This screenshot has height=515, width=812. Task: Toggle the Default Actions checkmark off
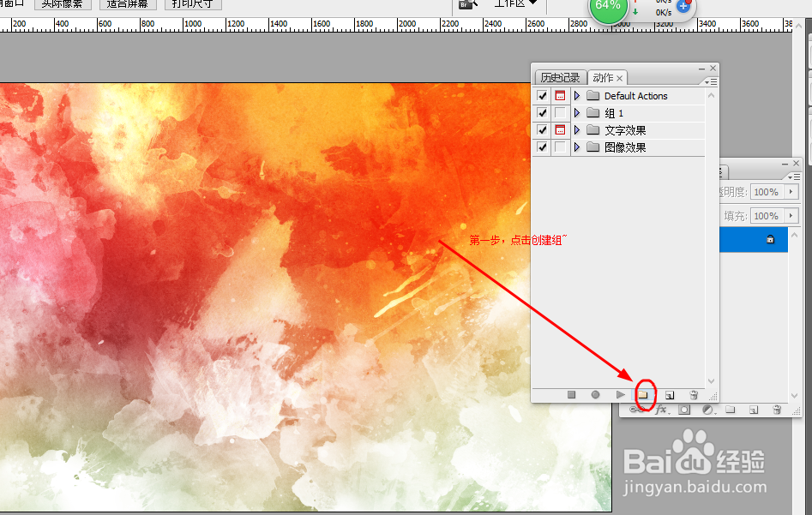pyautogui.click(x=542, y=96)
